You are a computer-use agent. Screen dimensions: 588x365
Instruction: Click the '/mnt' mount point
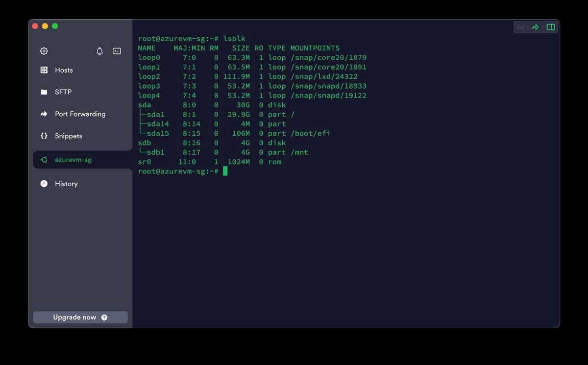(299, 152)
